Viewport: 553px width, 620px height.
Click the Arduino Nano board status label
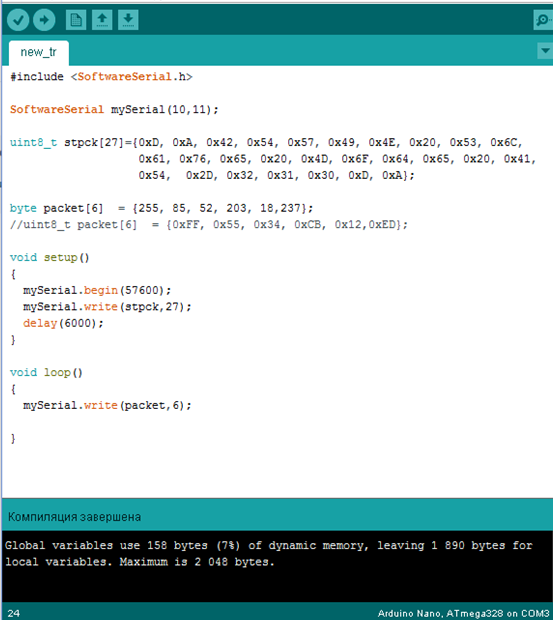tap(463, 613)
